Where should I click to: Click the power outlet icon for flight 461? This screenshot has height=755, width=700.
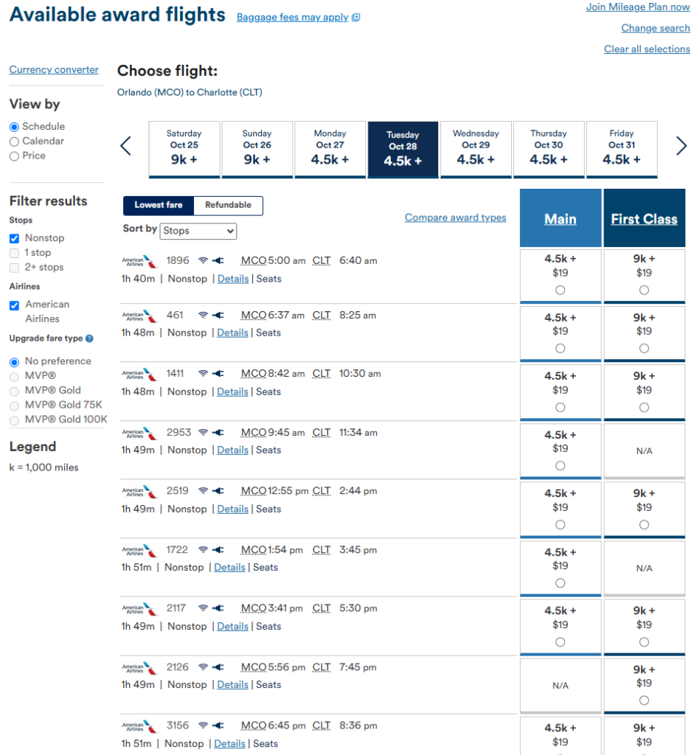(x=218, y=316)
